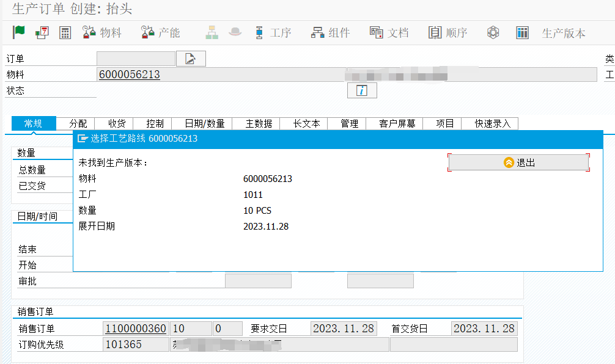
Task: Click the sales order number 1100000360
Action: 136,329
